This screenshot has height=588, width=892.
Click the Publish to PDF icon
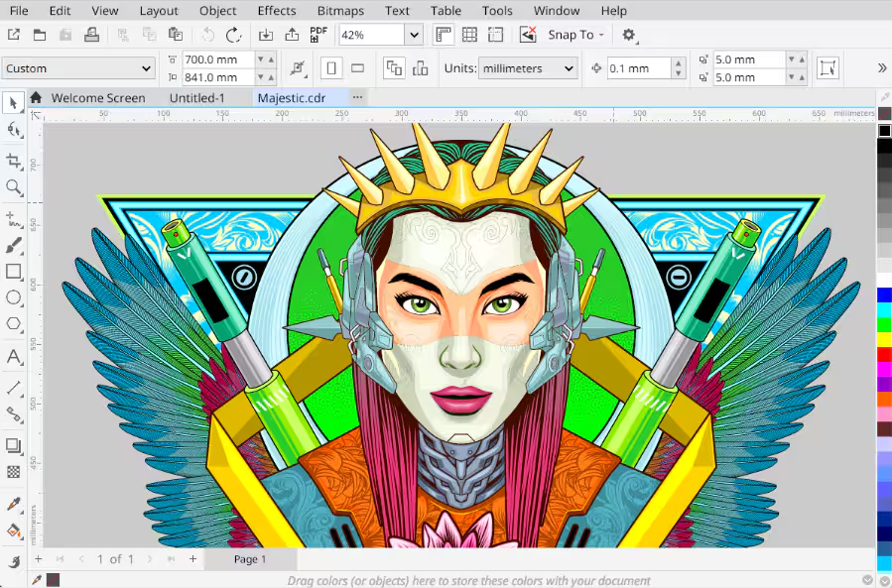(318, 33)
